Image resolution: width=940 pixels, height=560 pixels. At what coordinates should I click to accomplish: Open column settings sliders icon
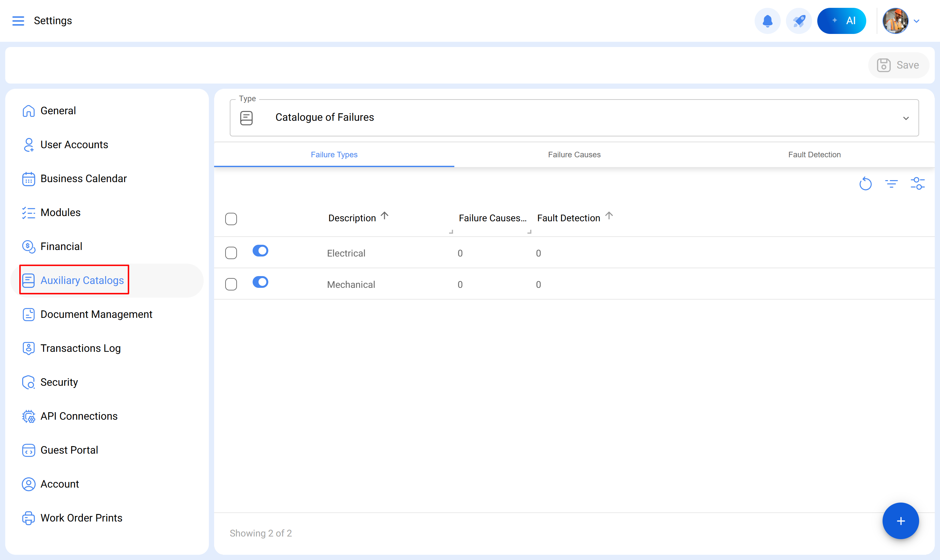click(917, 184)
